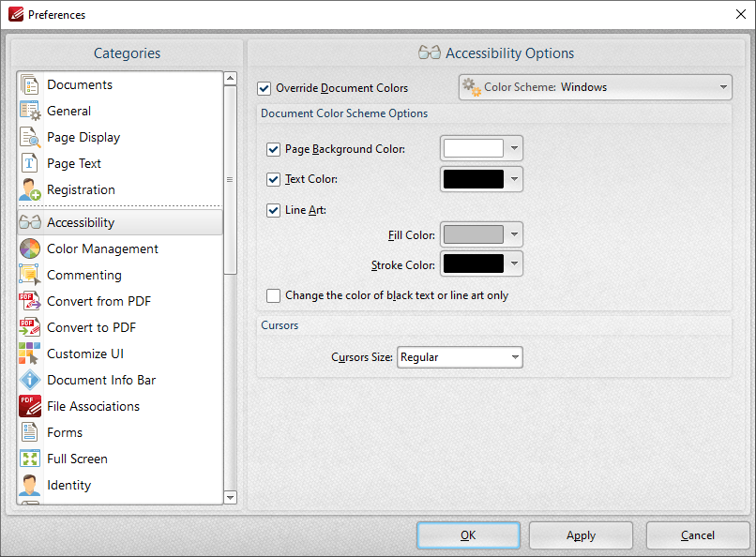Click the app logo in the title bar
The width and height of the screenshot is (756, 557).
[x=16, y=14]
